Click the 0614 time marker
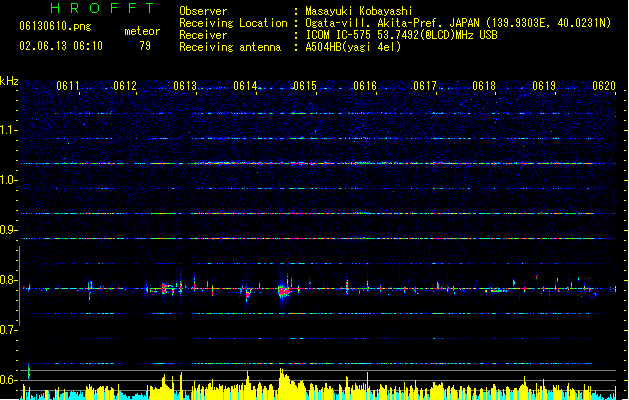This screenshot has width=629, height=400. 245,86
